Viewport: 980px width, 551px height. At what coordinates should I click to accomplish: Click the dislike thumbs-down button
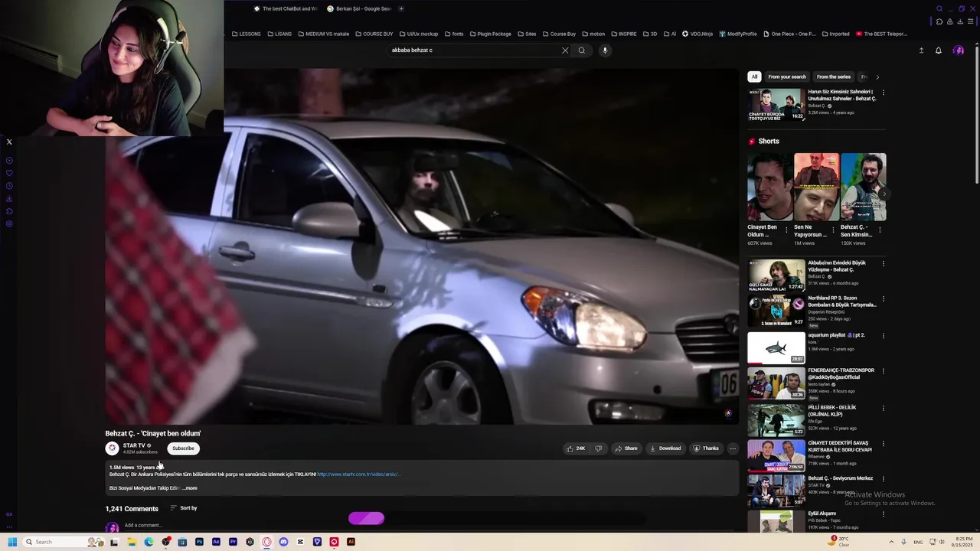pos(599,448)
